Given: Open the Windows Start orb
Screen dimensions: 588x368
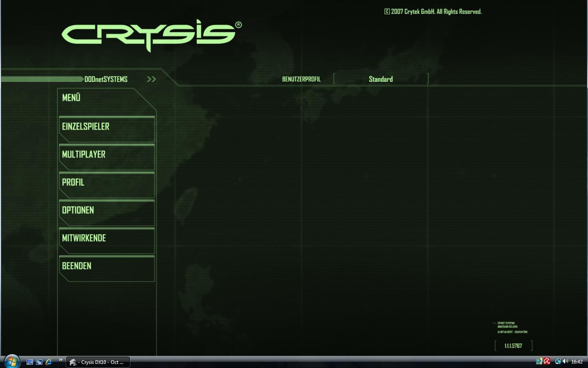Looking at the screenshot, I should [x=12, y=361].
